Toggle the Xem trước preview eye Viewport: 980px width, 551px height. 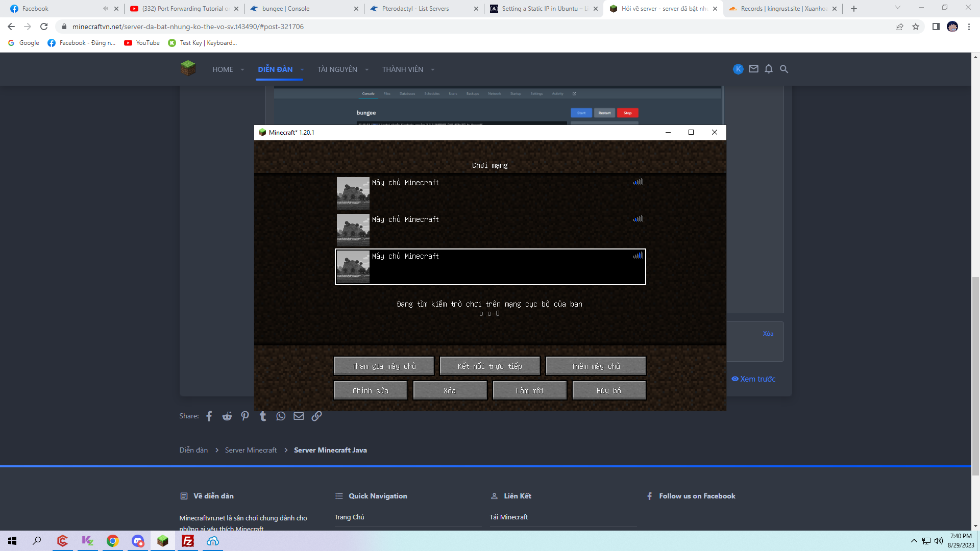(735, 379)
